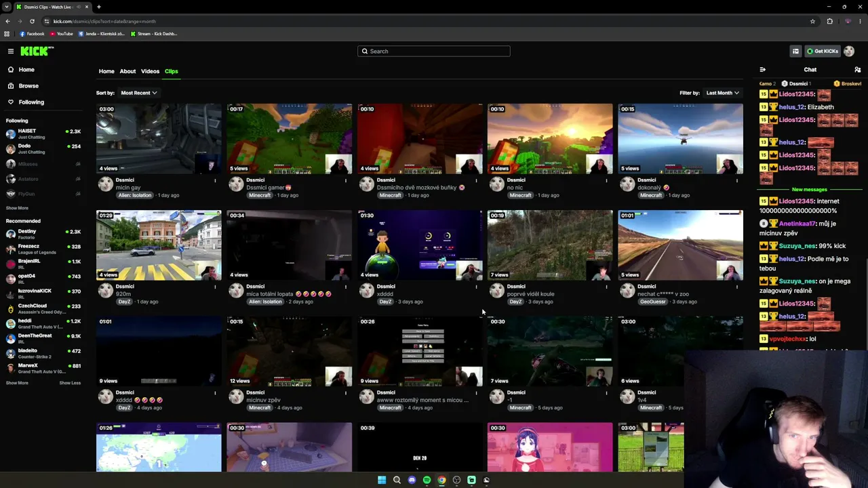Collapse the chat panel
Image resolution: width=868 pixels, height=488 pixels.
[x=763, y=70]
